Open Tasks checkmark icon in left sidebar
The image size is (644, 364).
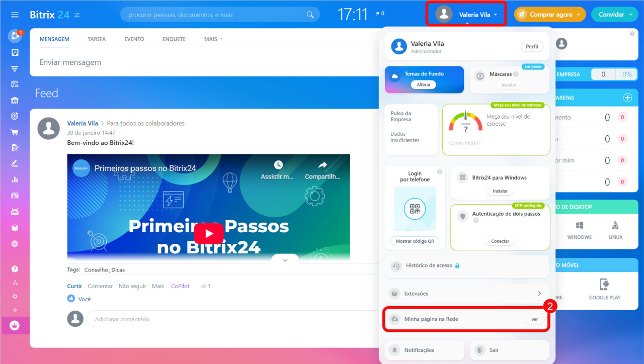point(15,52)
